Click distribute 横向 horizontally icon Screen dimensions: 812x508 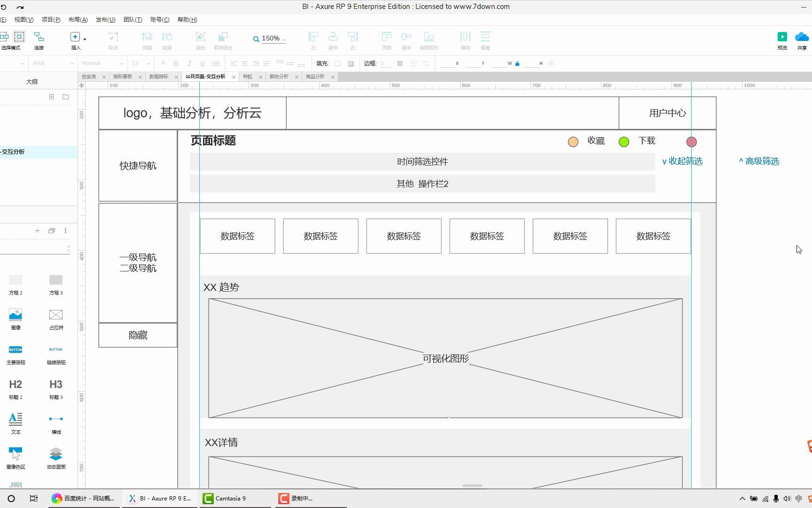[x=465, y=37]
